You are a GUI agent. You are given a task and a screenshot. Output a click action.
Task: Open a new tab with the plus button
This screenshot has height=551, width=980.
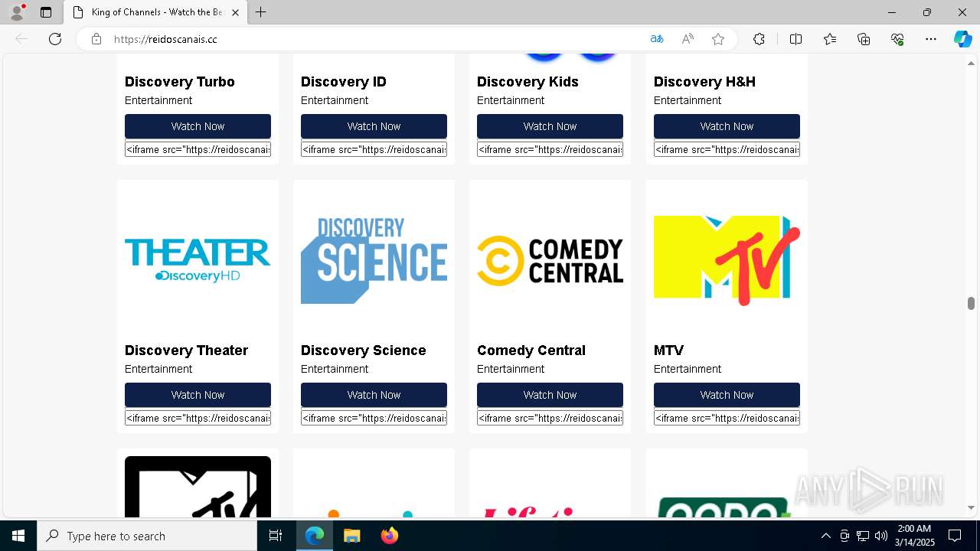260,12
